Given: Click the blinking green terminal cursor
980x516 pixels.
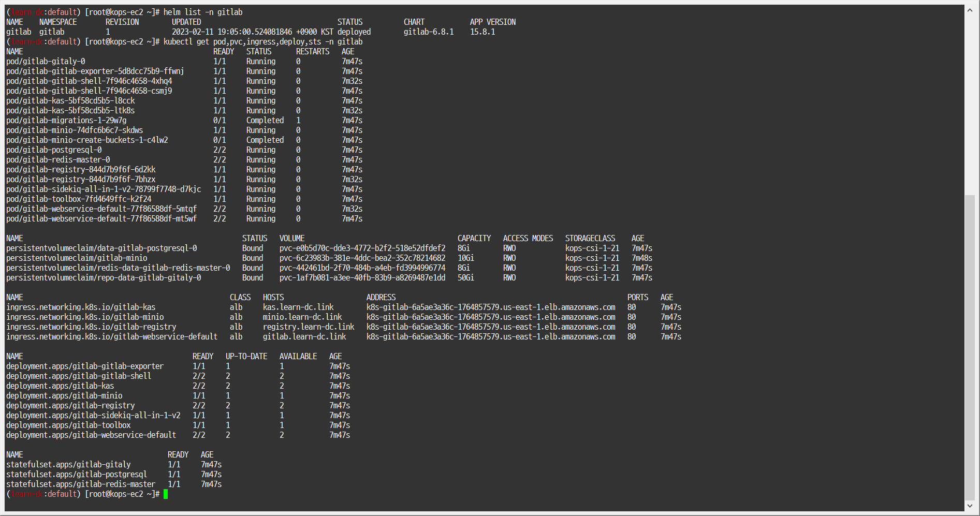Looking at the screenshot, I should (x=167, y=494).
